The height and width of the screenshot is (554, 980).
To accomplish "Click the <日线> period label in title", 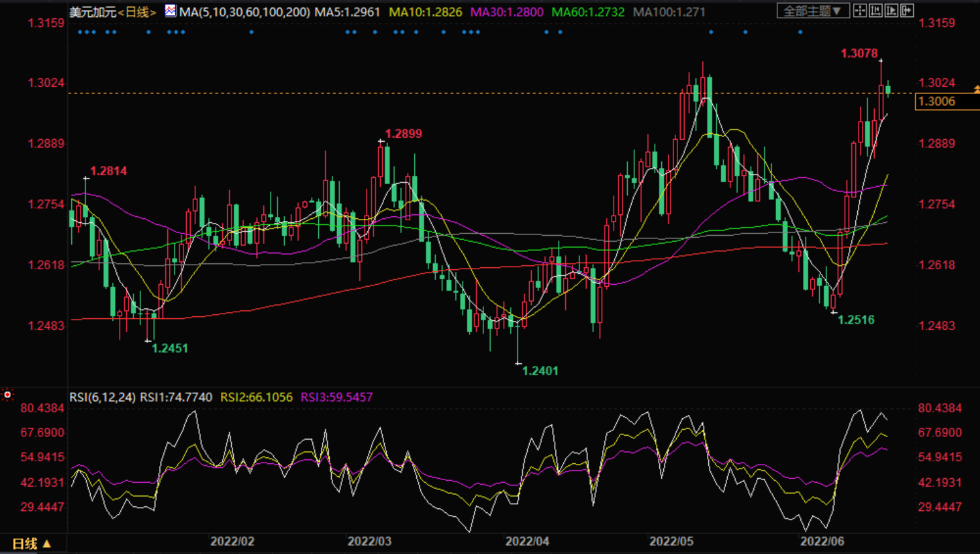I will [x=137, y=12].
